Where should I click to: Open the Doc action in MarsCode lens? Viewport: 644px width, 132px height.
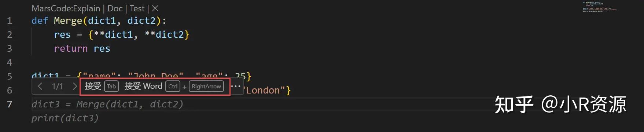(x=115, y=8)
